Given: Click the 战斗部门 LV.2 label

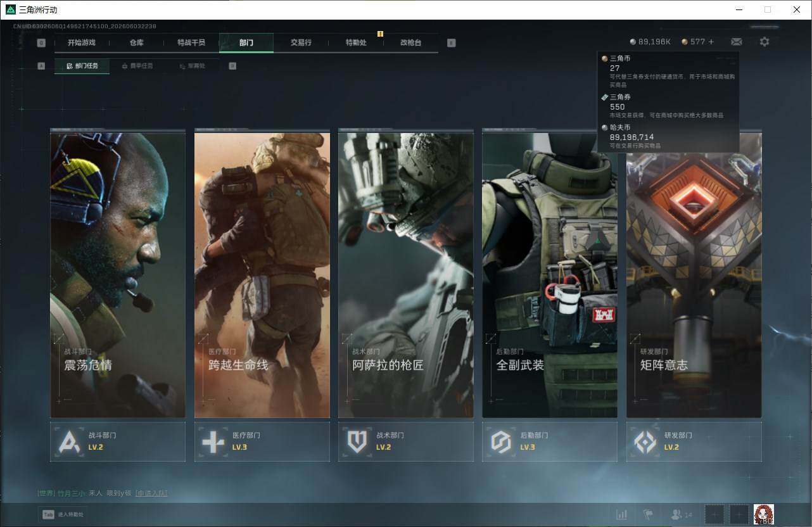Looking at the screenshot, I should click(96, 447).
